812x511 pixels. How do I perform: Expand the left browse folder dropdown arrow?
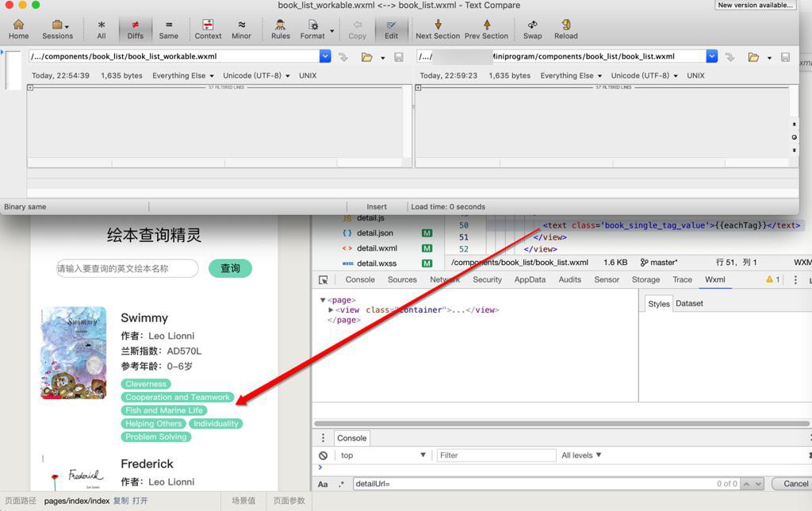(x=383, y=57)
